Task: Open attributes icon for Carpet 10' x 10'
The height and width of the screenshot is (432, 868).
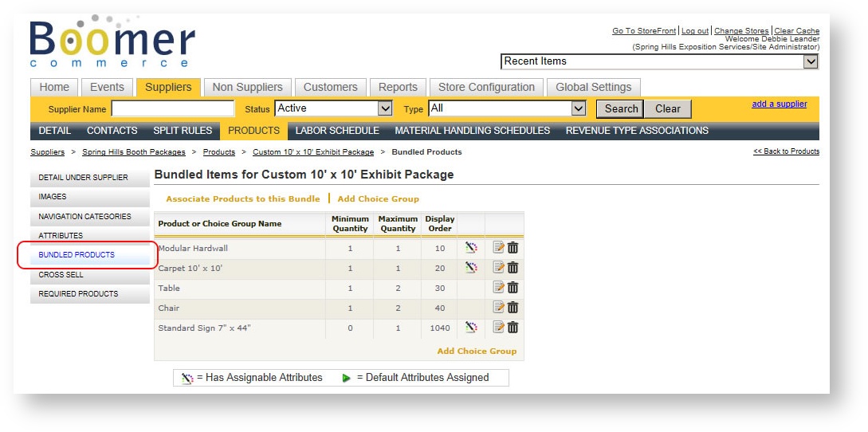Action: pyautogui.click(x=471, y=268)
